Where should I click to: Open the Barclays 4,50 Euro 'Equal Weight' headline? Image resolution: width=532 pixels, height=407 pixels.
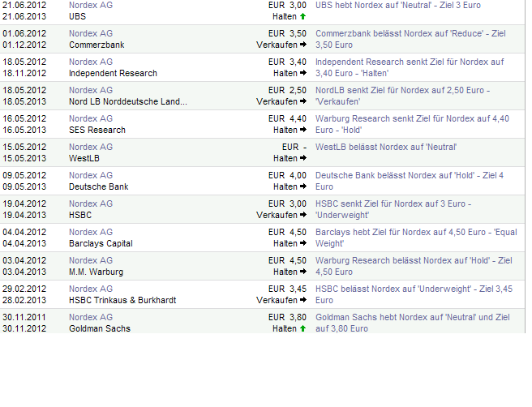[416, 238]
